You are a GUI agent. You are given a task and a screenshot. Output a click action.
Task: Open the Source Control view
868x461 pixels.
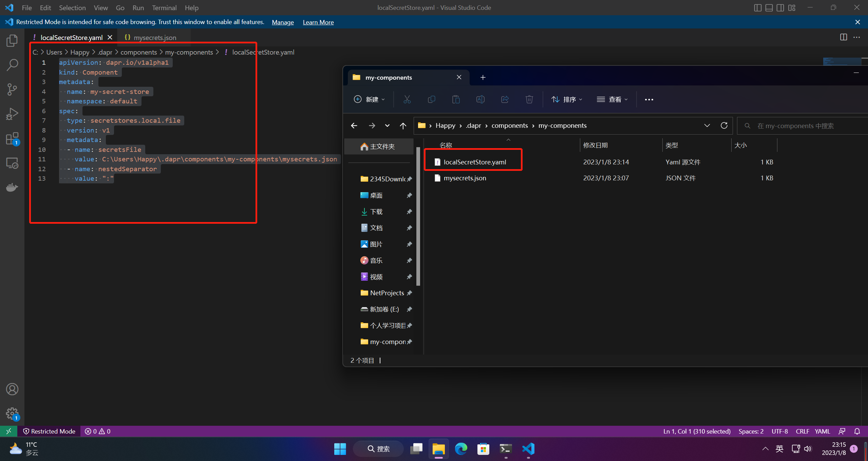pyautogui.click(x=12, y=89)
